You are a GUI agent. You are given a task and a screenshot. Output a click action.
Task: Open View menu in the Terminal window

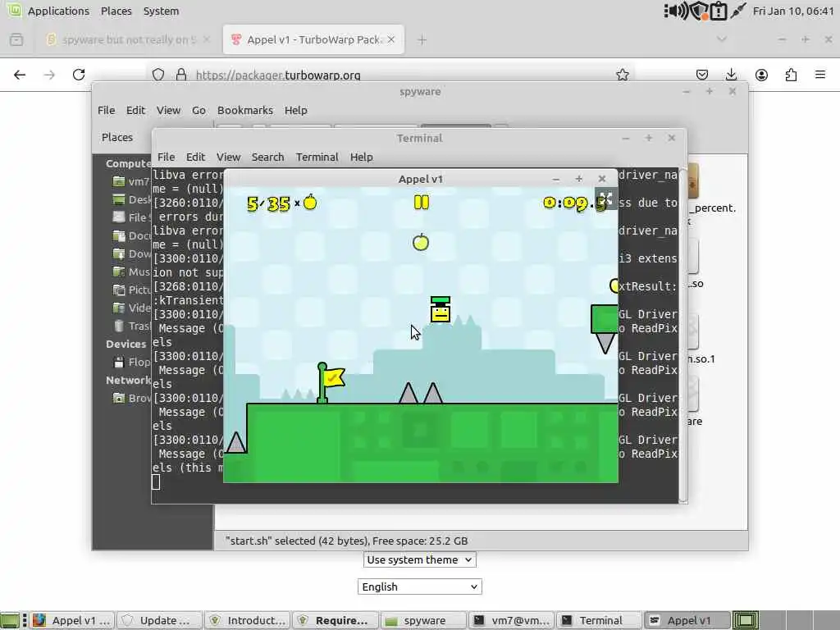click(228, 157)
